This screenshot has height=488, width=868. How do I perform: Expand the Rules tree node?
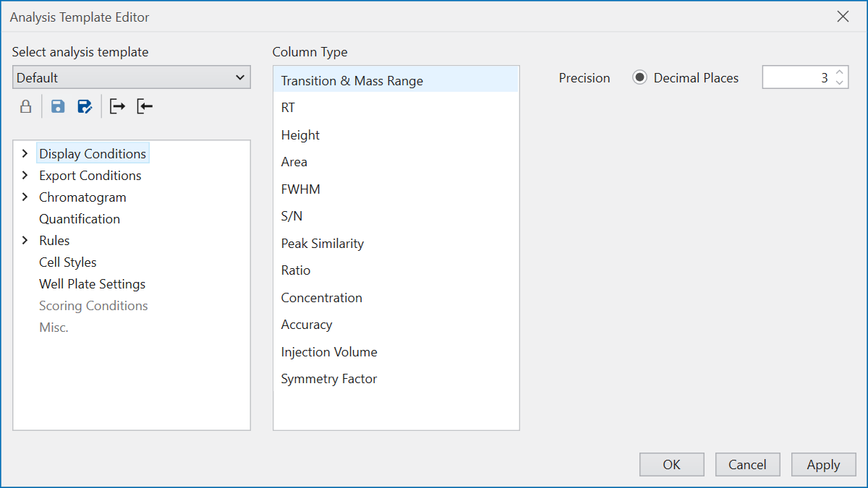tap(25, 241)
